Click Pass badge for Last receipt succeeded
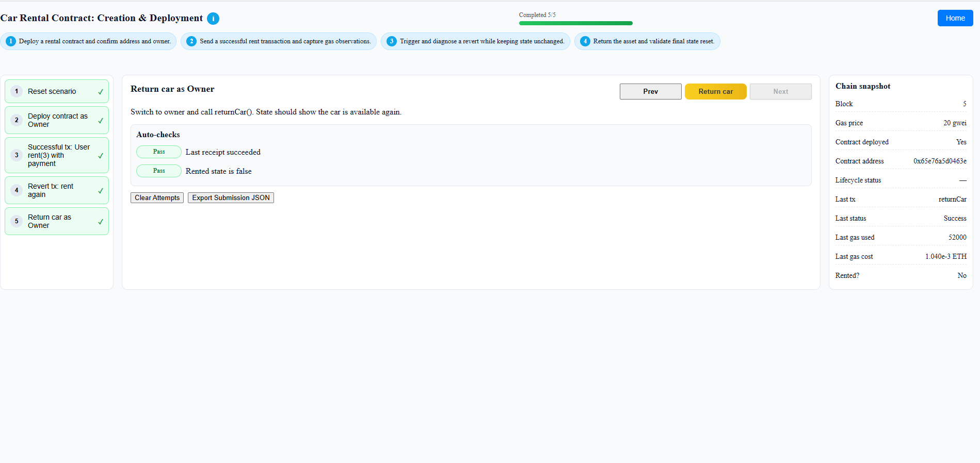Screen dimensions: 980x463 (x=159, y=152)
